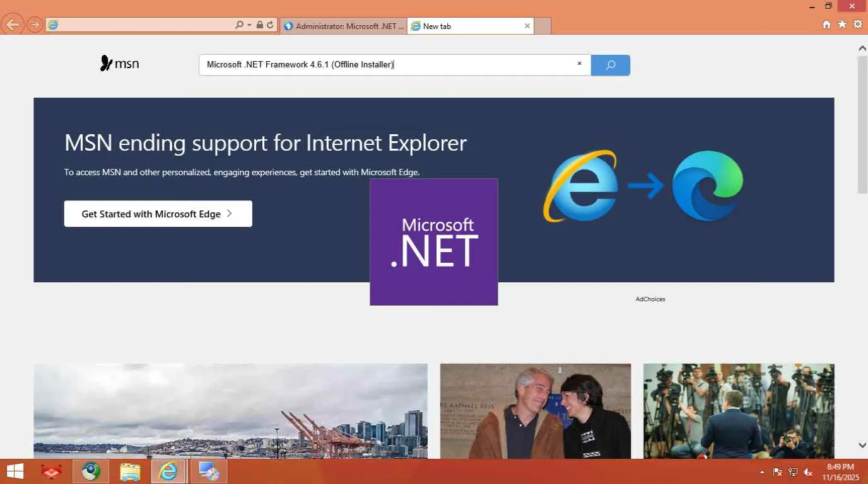868x484 pixels.
Task: Click the scroll up arrow of the page scrollbar
Action: pyautogui.click(x=862, y=48)
